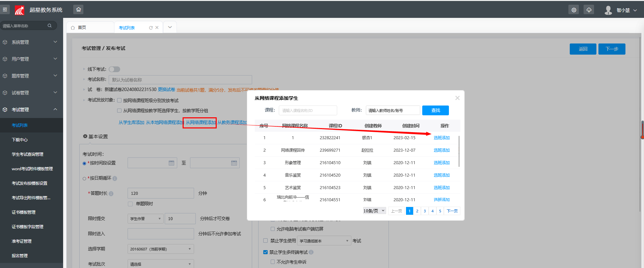Open the settings gear icon
Viewport: 644px width, 268px height.
574,10
